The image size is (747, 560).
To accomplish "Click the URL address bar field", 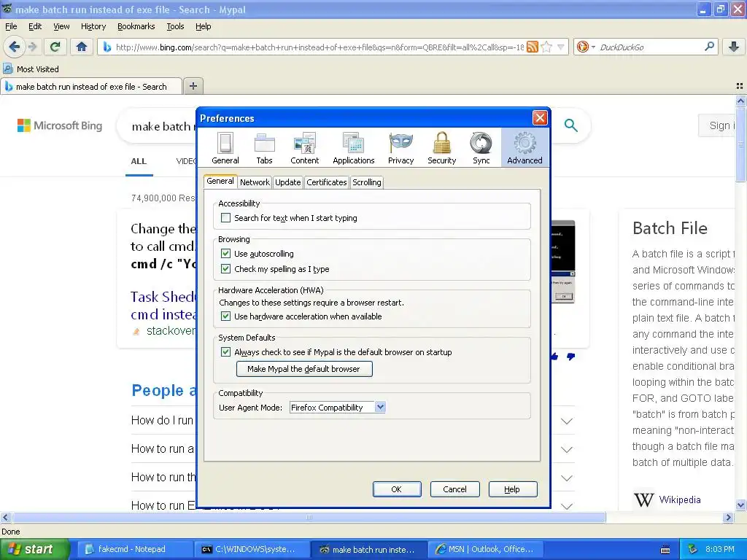I will (x=320, y=47).
